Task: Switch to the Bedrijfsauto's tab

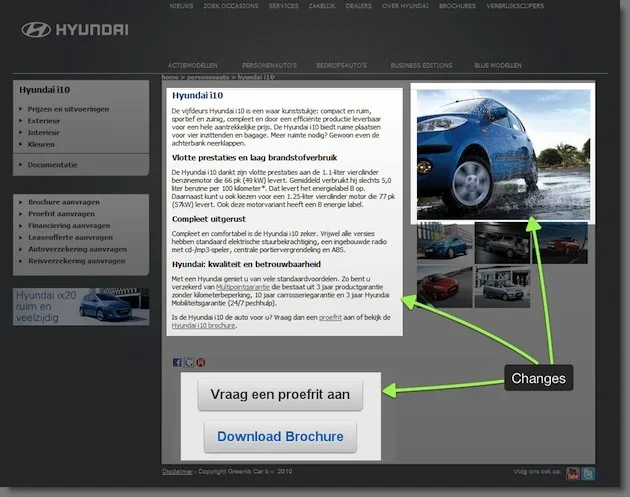Action: [342, 65]
